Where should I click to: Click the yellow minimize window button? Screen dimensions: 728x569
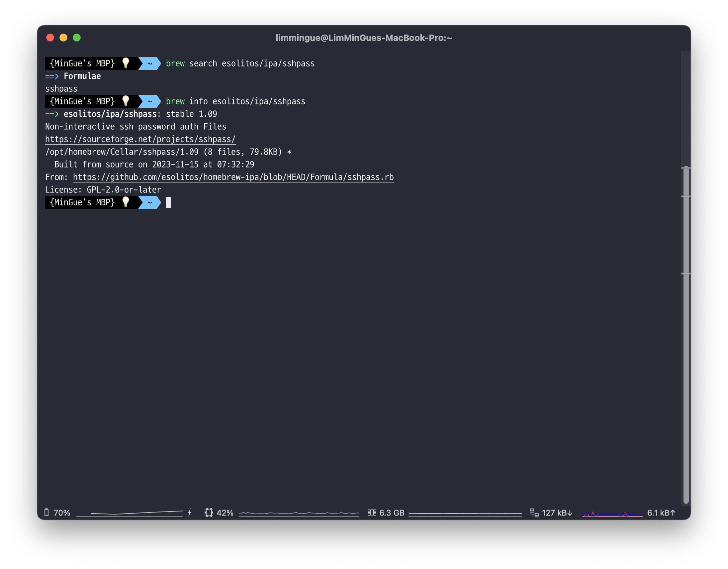63,38
